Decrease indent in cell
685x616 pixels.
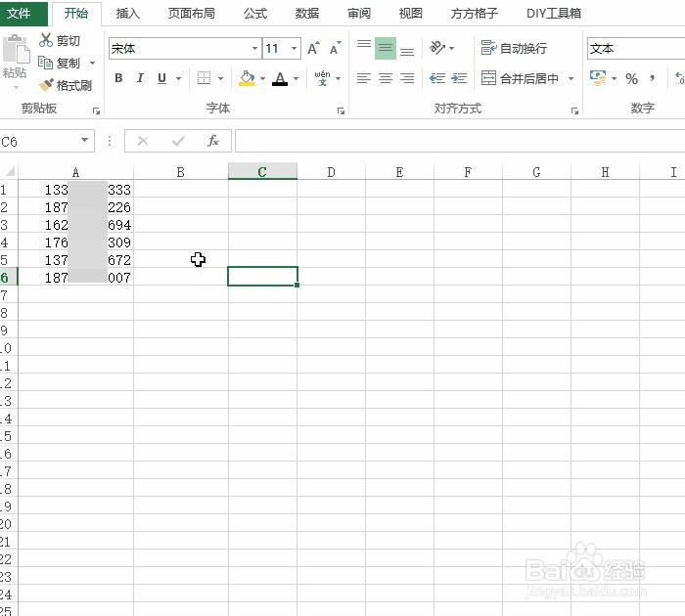pos(437,78)
